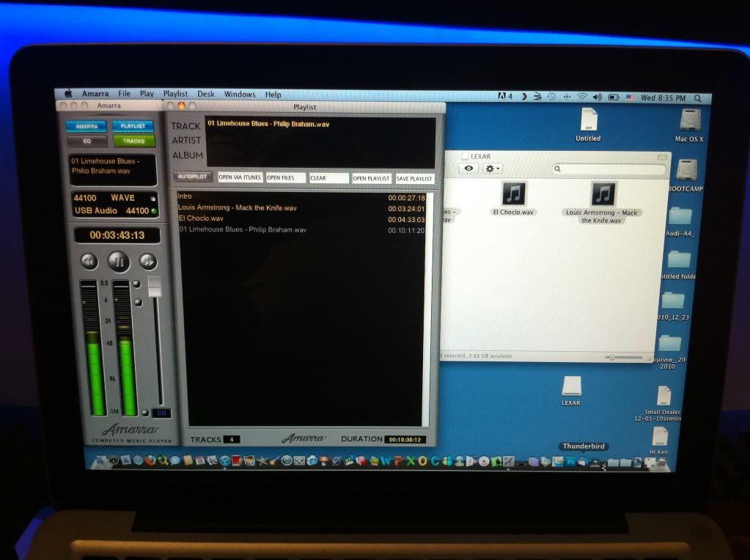Click OPEN VIA ITUNES button

coord(240,177)
